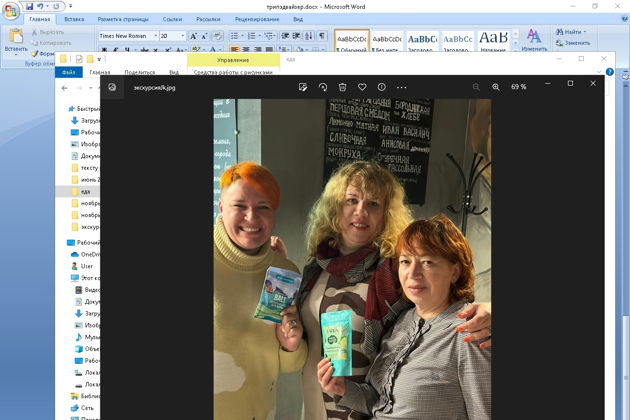Toggle paragraph marks display in Word

point(322,36)
